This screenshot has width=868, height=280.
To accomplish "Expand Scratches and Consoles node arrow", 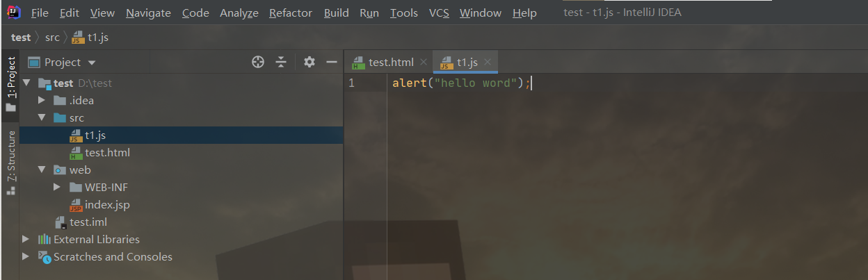I will [x=26, y=256].
